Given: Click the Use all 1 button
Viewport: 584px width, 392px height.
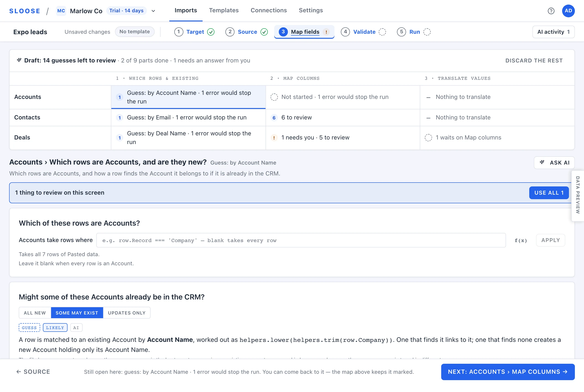Looking at the screenshot, I should tap(549, 193).
